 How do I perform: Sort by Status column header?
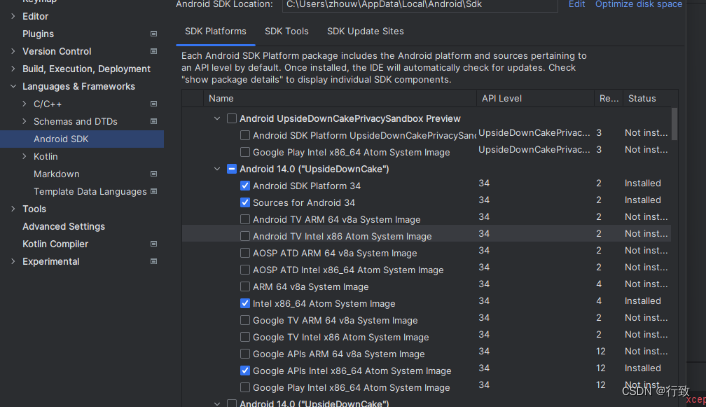pyautogui.click(x=651, y=98)
